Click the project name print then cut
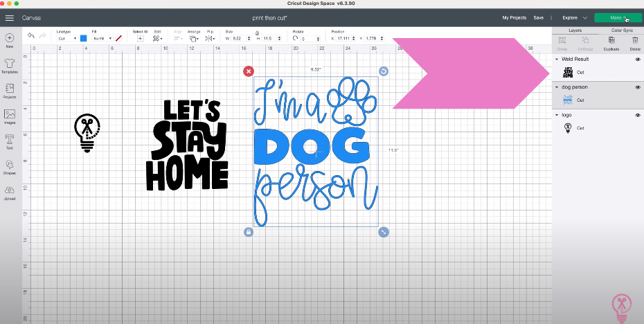This screenshot has height=324, width=644. click(x=269, y=18)
